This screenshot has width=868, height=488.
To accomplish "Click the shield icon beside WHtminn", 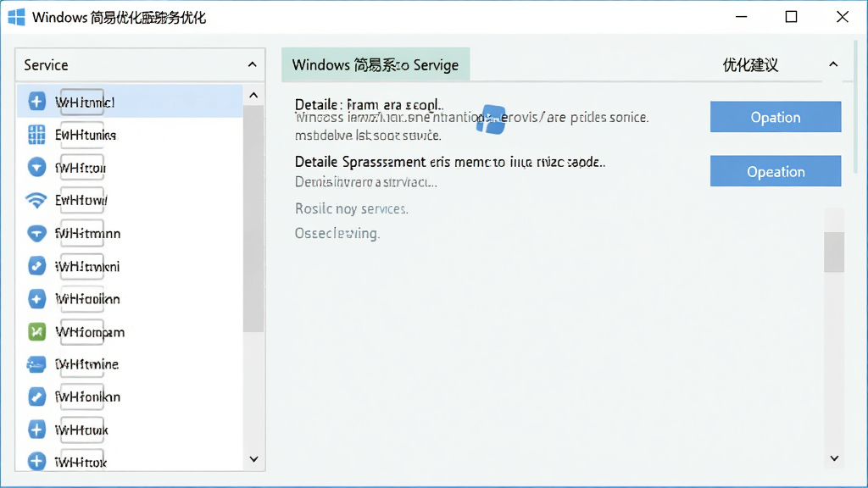I will tap(36, 233).
